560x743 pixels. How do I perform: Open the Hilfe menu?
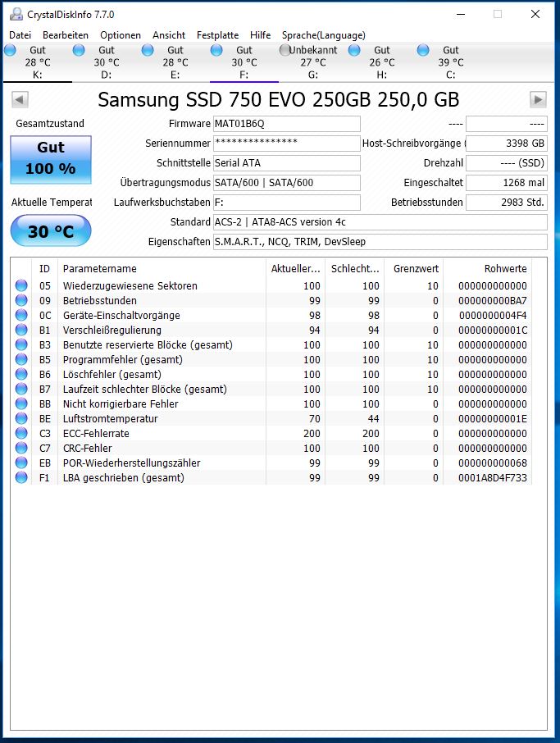260,35
